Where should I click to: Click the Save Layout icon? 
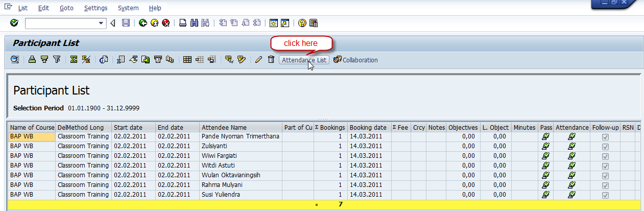[x=212, y=60]
